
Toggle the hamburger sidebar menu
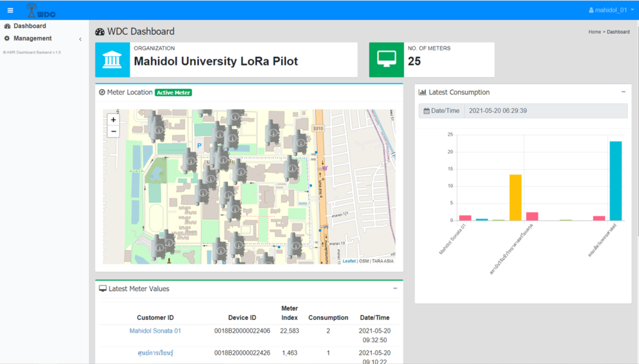coord(10,10)
